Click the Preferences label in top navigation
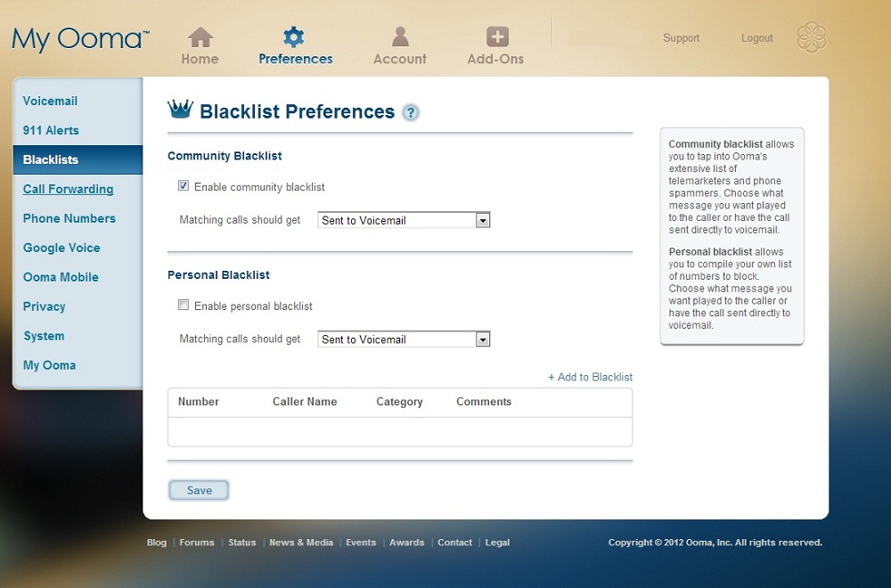The width and height of the screenshot is (891, 588). (x=296, y=59)
